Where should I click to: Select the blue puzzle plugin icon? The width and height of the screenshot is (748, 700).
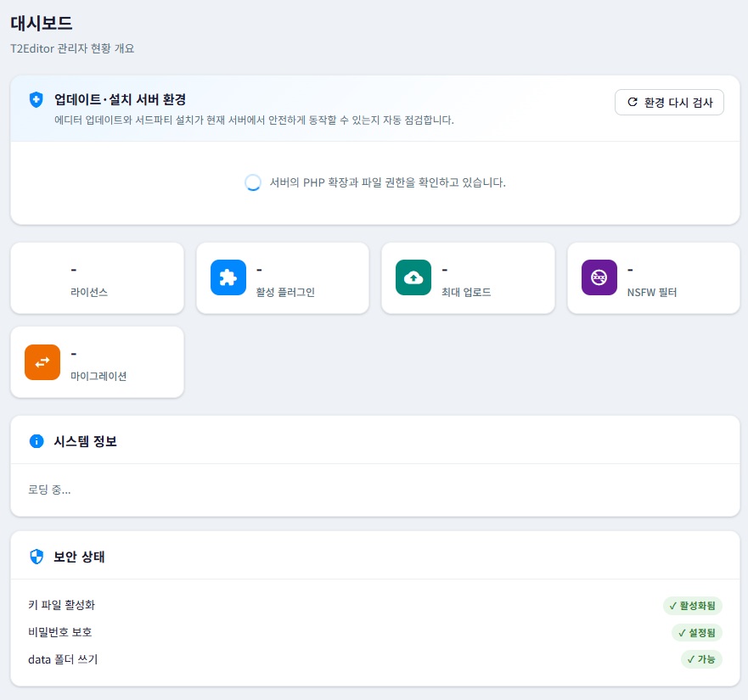pos(228,277)
